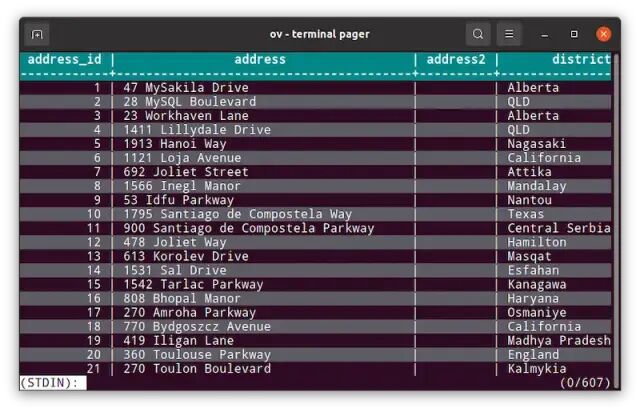Image resolution: width=640 pixels, height=412 pixels.
Task: Open a new terminal tab
Action: pos(37,34)
